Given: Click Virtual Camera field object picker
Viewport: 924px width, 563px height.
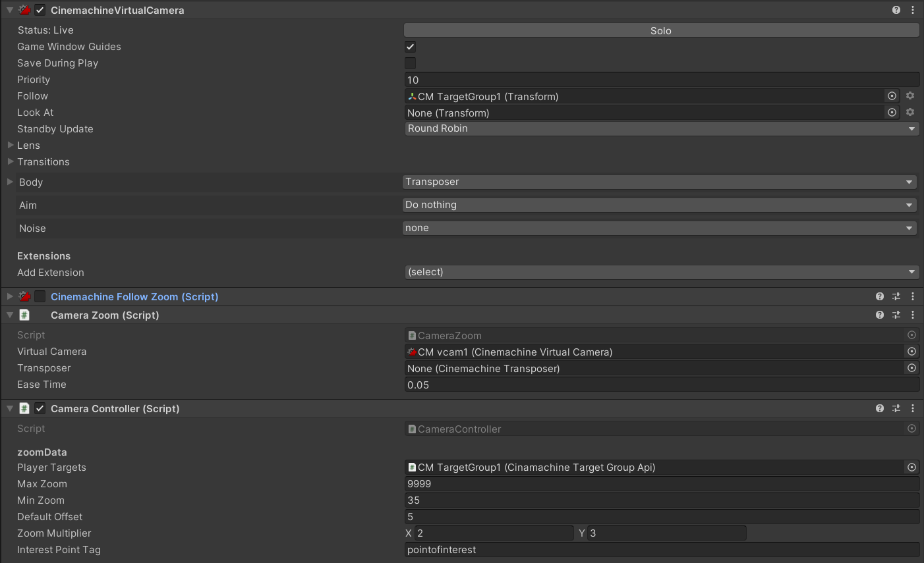Looking at the screenshot, I should [x=912, y=352].
